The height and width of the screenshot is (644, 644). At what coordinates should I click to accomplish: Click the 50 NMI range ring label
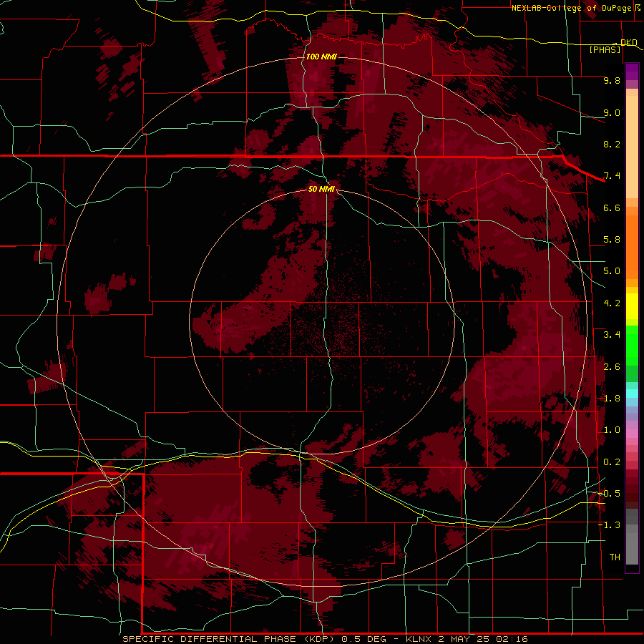321,189
